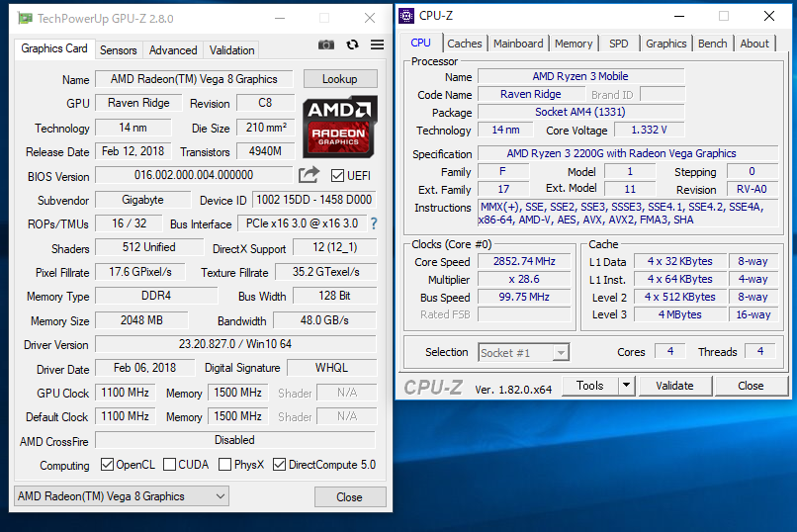The height and width of the screenshot is (532, 797).
Task: Toggle the OpenCL checkbox
Action: click(107, 465)
